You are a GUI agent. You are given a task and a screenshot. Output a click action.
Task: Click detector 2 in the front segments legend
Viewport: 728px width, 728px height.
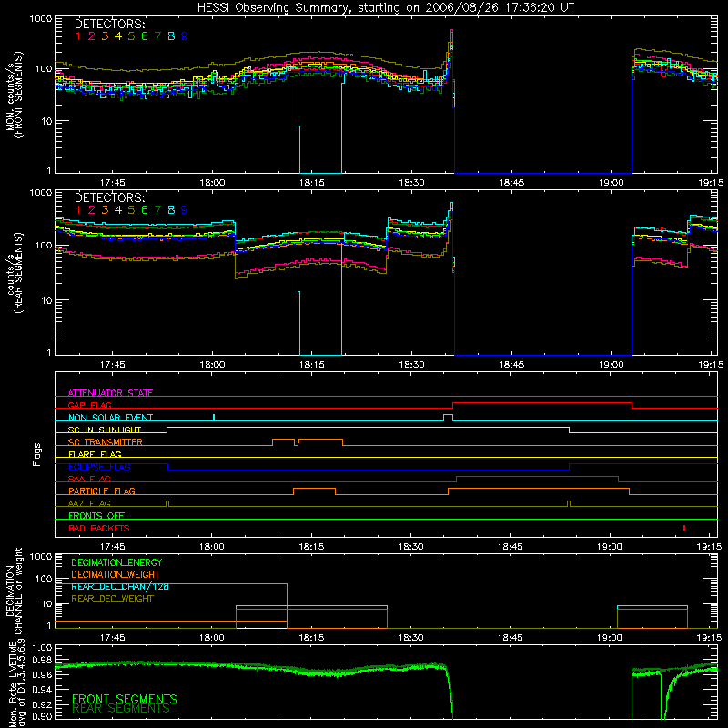(92, 36)
